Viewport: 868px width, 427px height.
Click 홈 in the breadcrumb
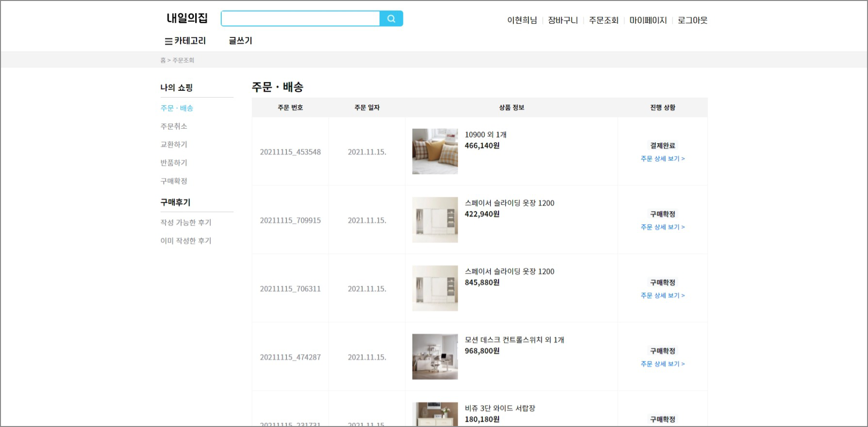coord(163,60)
